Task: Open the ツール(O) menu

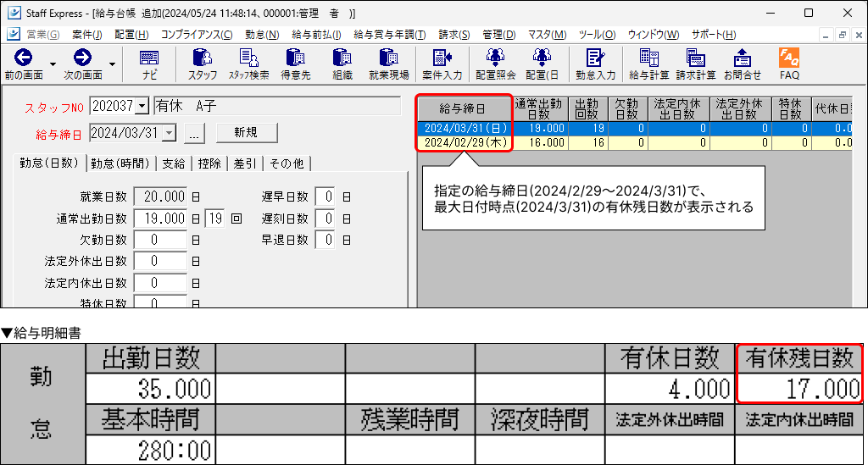Action: (x=597, y=35)
